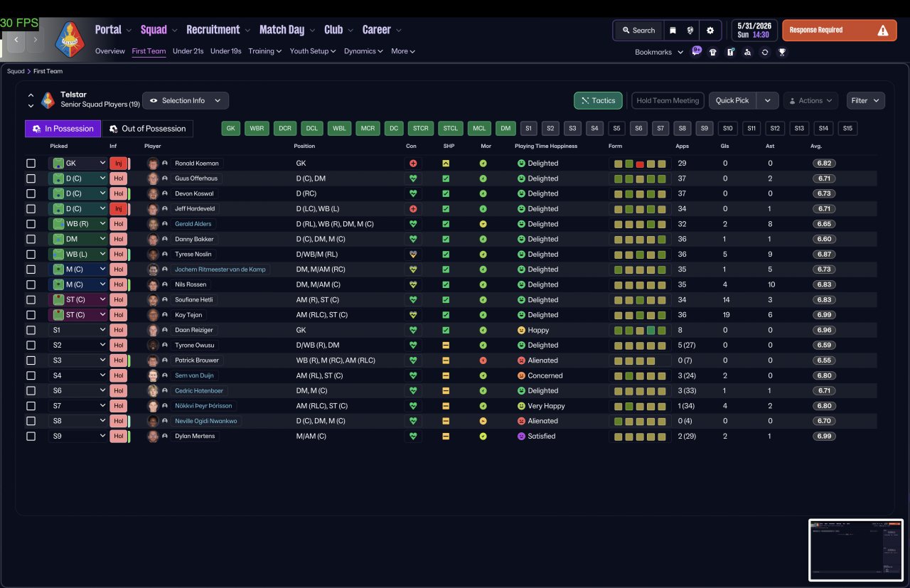Click the warning triangle on Response Required
910x588 pixels.
[882, 31]
